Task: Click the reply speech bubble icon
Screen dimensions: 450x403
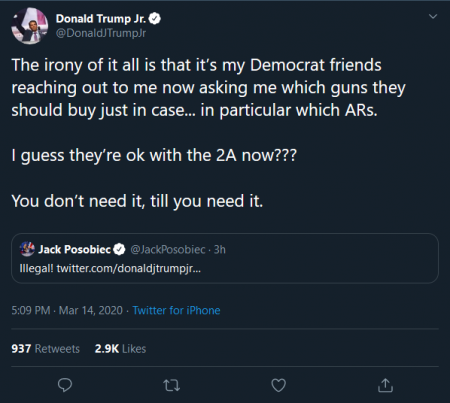Action: (x=65, y=385)
